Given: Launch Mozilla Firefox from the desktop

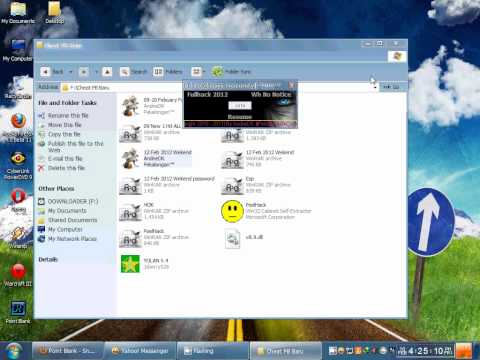Looking at the screenshot, I should pos(18,128).
